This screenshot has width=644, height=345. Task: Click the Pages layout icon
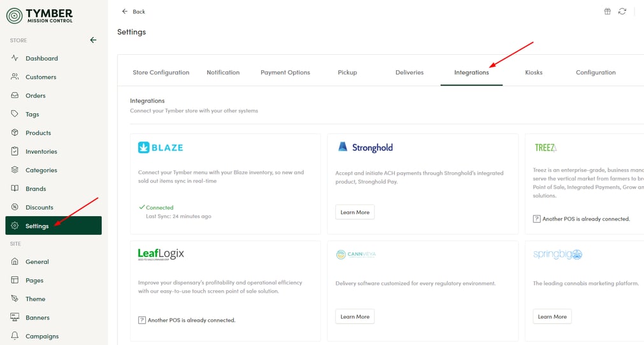tap(15, 280)
